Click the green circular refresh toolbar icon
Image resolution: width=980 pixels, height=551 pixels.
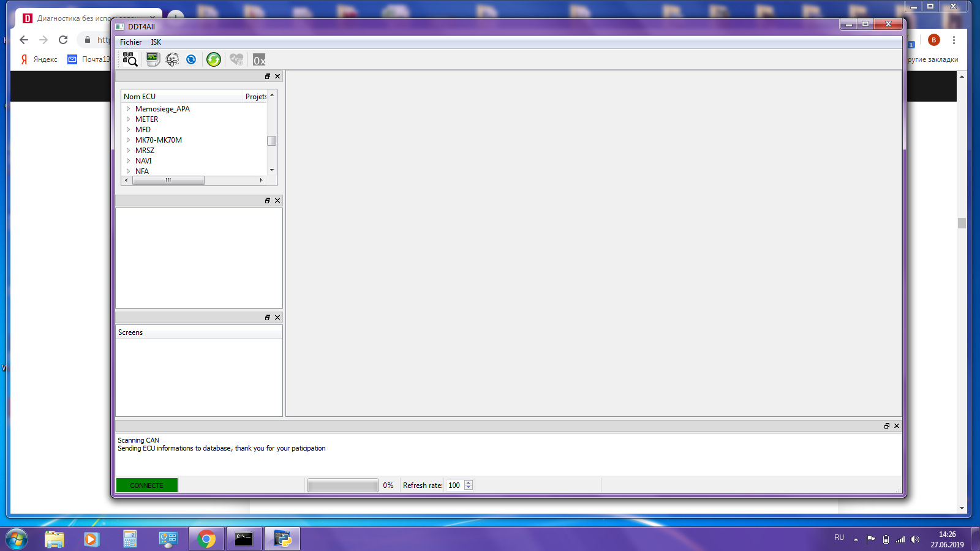213,59
